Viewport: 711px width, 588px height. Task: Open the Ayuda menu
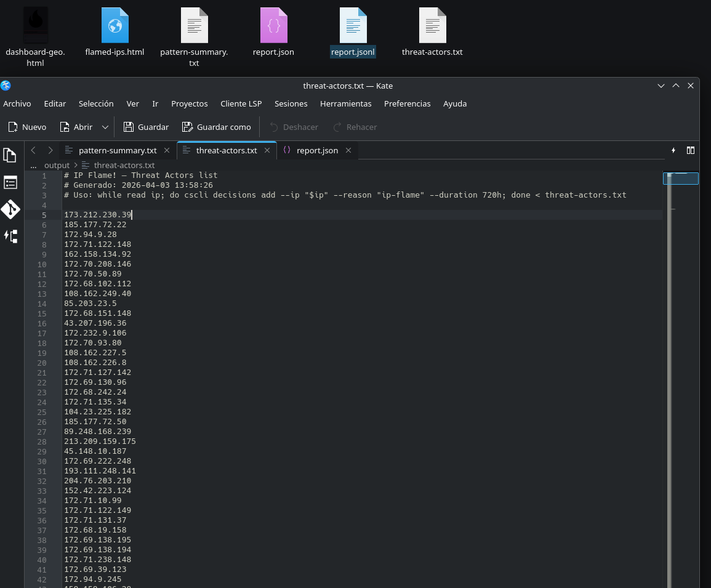click(455, 103)
